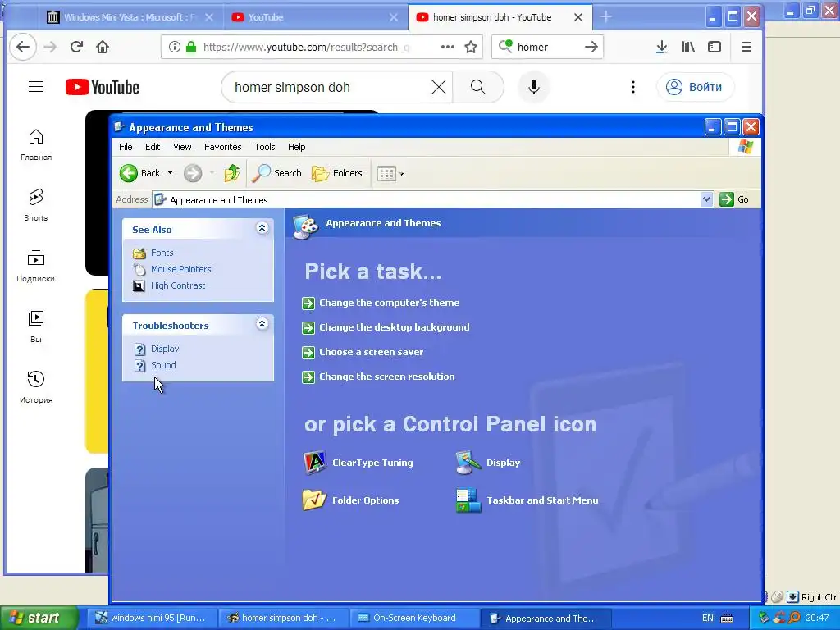Screen dimensions: 840x630
Task: Open the View menu
Action: tap(182, 147)
